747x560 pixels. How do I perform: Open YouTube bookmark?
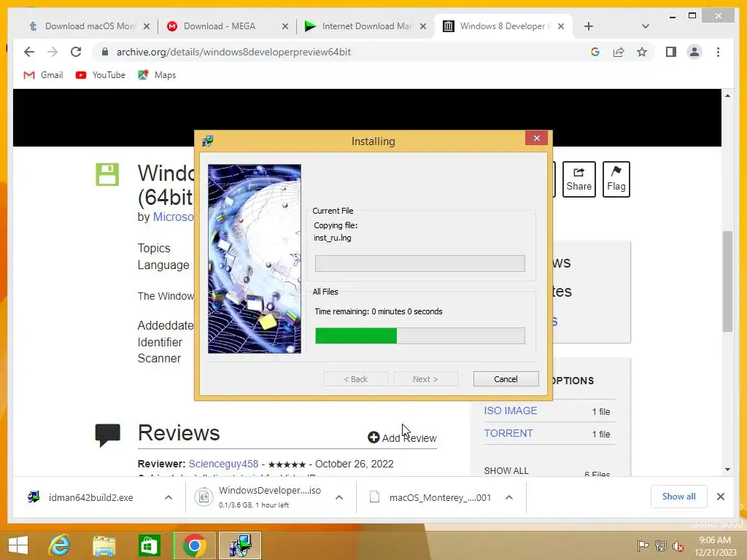click(x=100, y=75)
